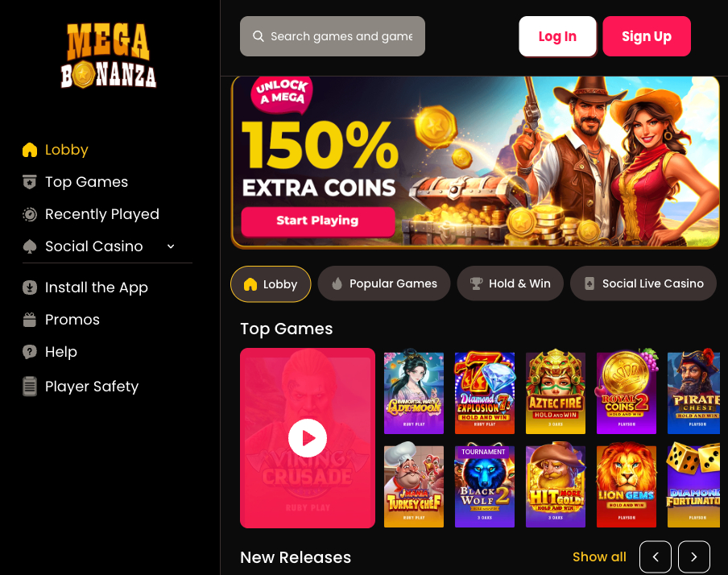This screenshot has width=728, height=575.
Task: Expand the Social Casino chevron
Action: pos(171,246)
